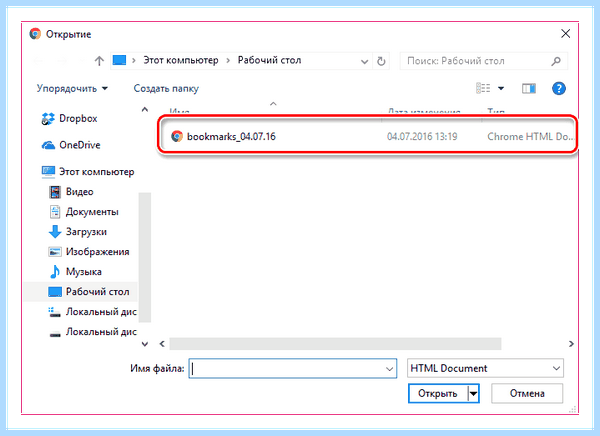Click the view mode icon
600x436 pixels.
[483, 88]
